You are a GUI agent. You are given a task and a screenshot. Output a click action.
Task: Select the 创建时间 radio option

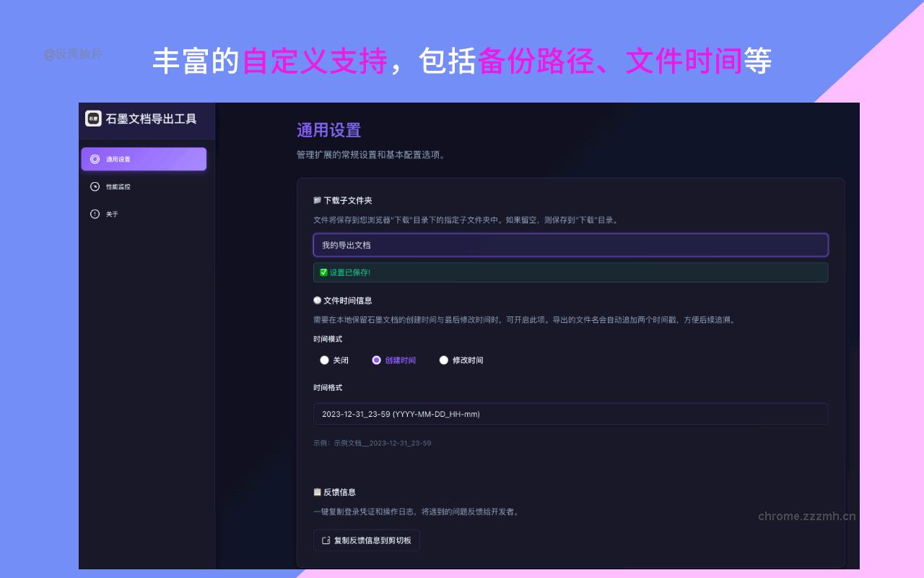(376, 360)
